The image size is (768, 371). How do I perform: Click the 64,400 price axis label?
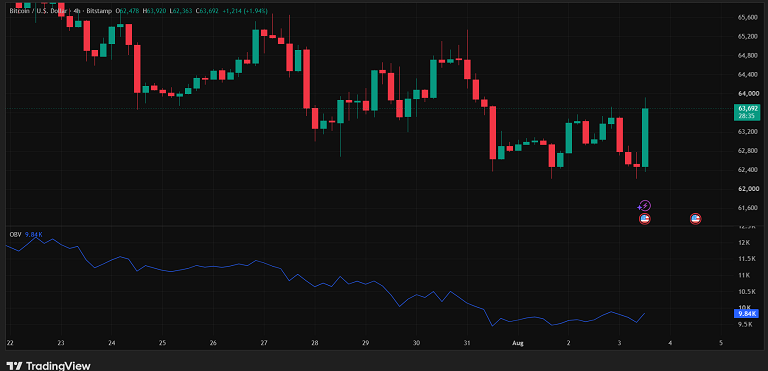coord(748,75)
